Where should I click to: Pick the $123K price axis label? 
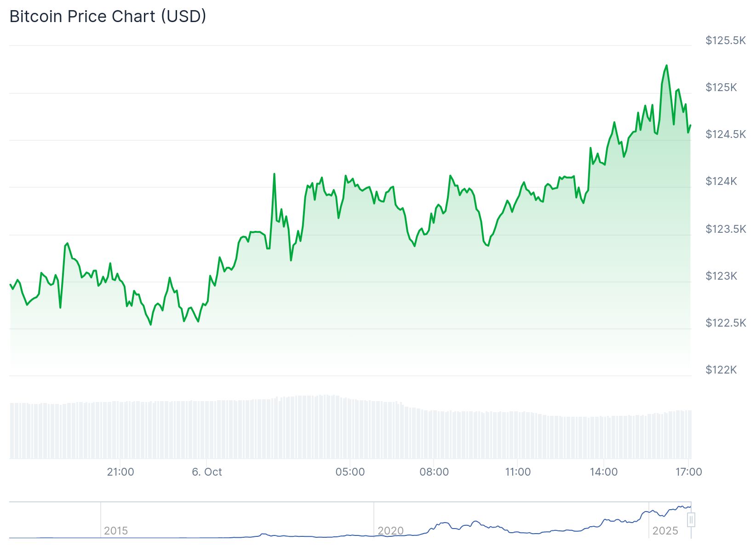point(721,276)
